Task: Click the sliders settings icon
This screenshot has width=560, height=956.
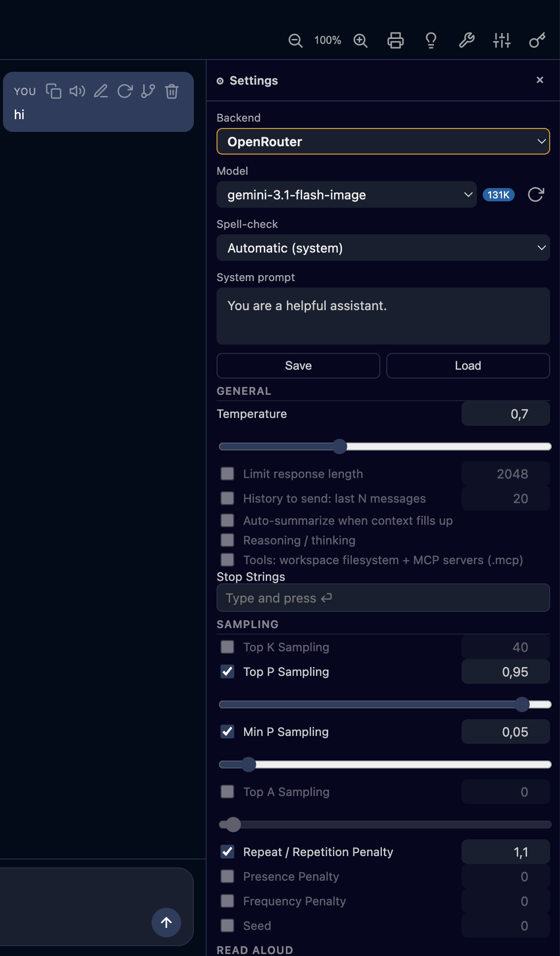Action: (x=502, y=40)
